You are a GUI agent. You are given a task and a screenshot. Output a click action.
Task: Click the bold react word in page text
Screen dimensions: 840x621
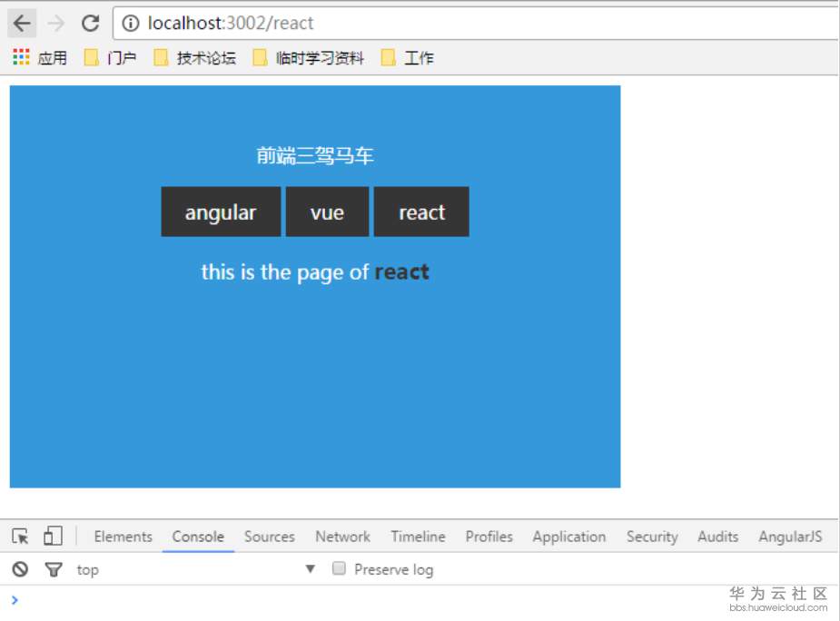tap(401, 271)
